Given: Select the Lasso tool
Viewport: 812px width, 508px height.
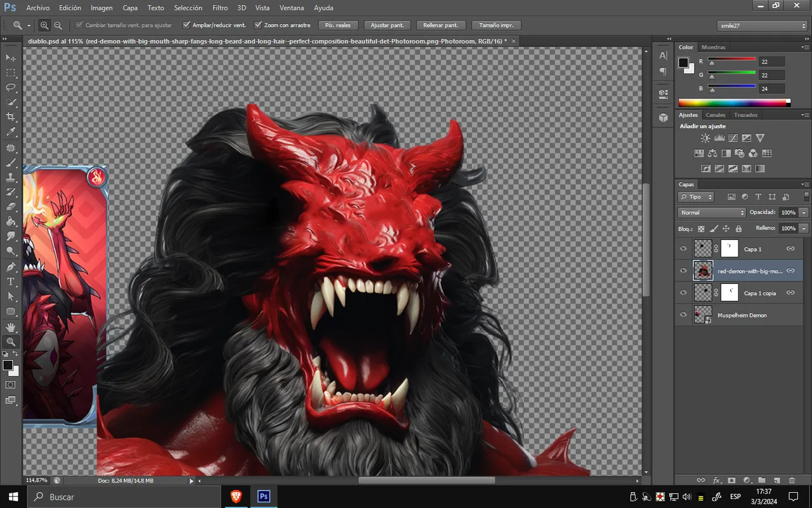Looking at the screenshot, I should tap(11, 87).
